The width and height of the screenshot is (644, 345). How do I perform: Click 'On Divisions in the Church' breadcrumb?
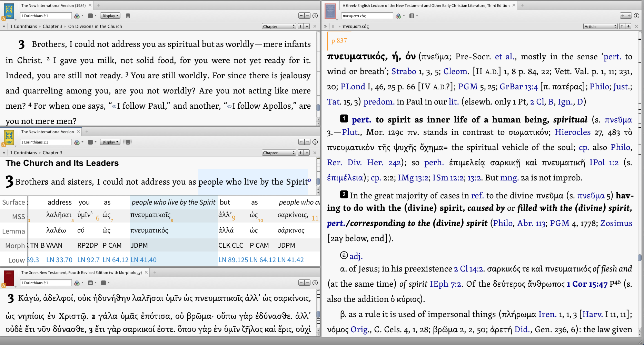pyautogui.click(x=95, y=27)
